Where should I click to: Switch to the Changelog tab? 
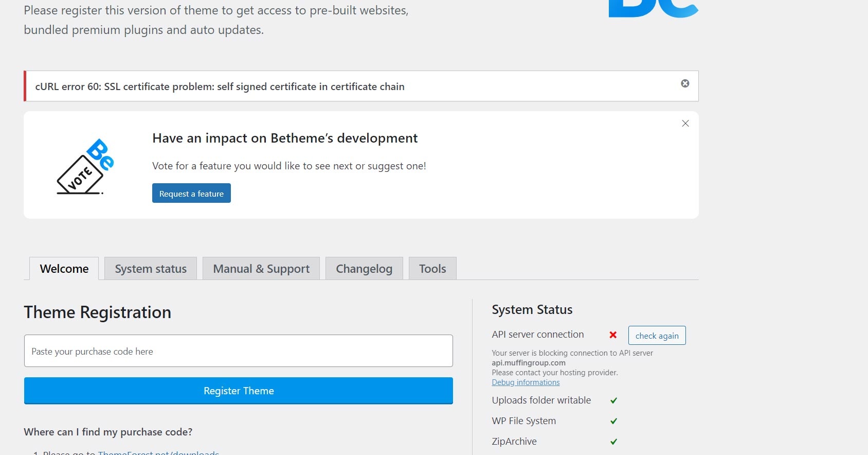(364, 269)
